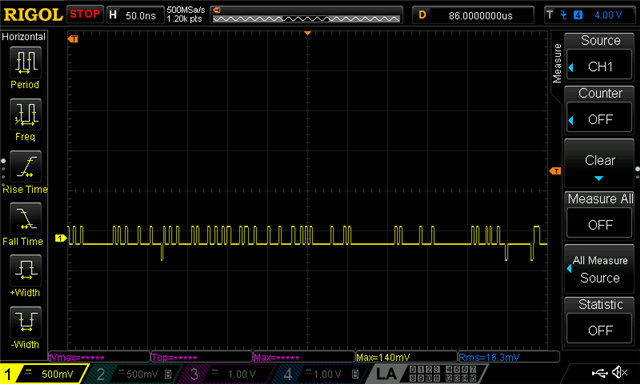This screenshot has height=384, width=640.
Task: Choose the Fall Time measurement icon
Action: tap(25, 218)
